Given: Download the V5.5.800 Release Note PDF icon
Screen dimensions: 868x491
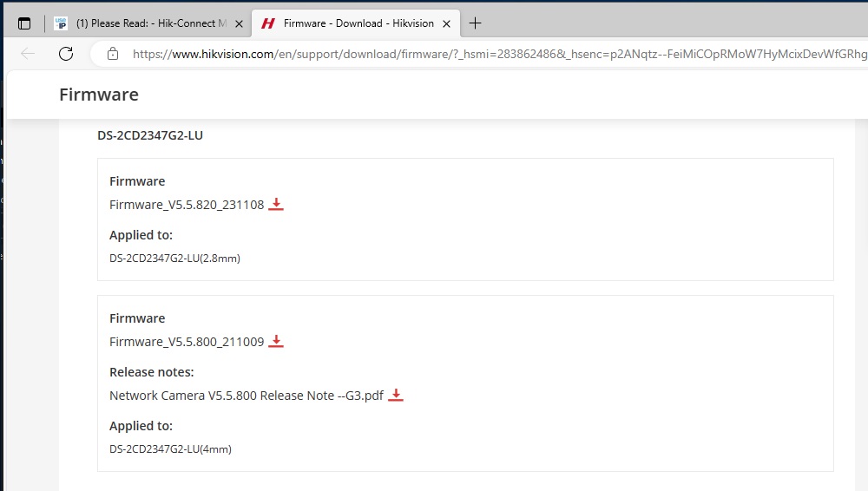Looking at the screenshot, I should (x=395, y=396).
